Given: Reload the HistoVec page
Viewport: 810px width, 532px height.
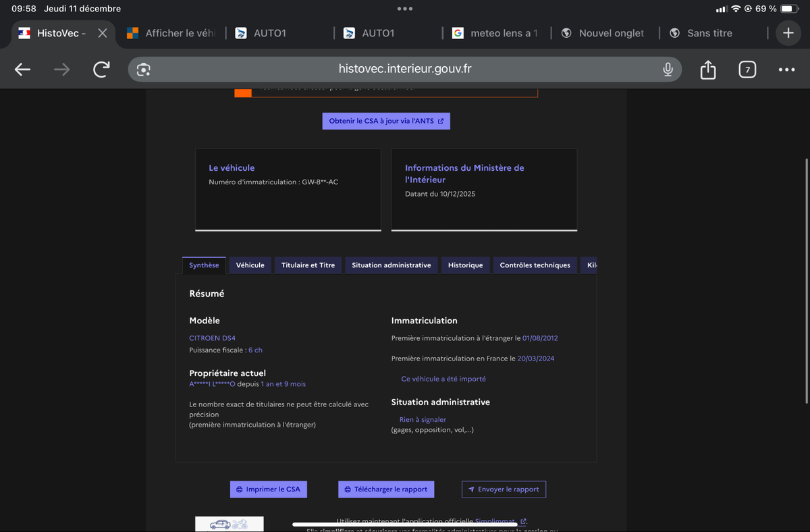Looking at the screenshot, I should (101, 70).
